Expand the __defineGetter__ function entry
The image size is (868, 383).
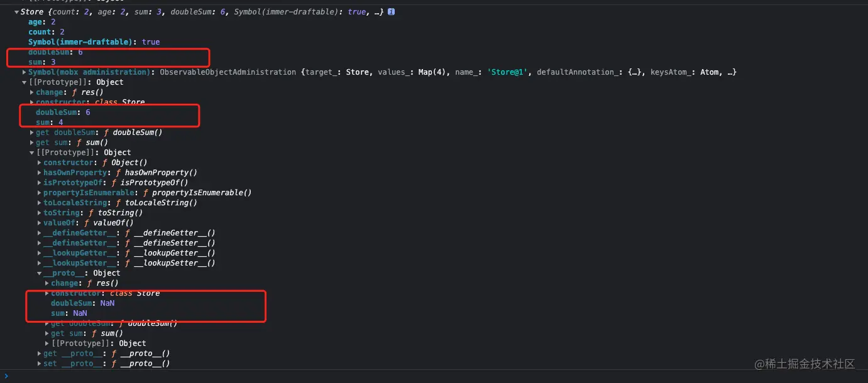point(40,233)
